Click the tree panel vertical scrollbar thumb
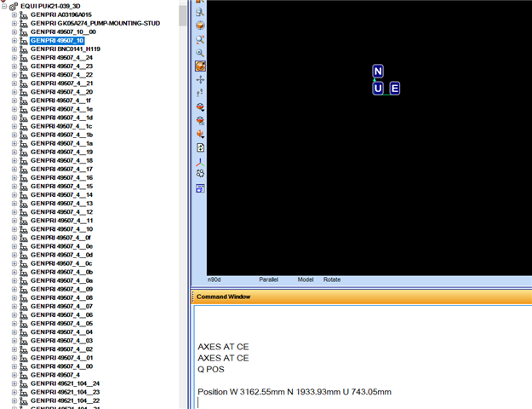Viewport: 532px width, 409px height. coord(183,15)
